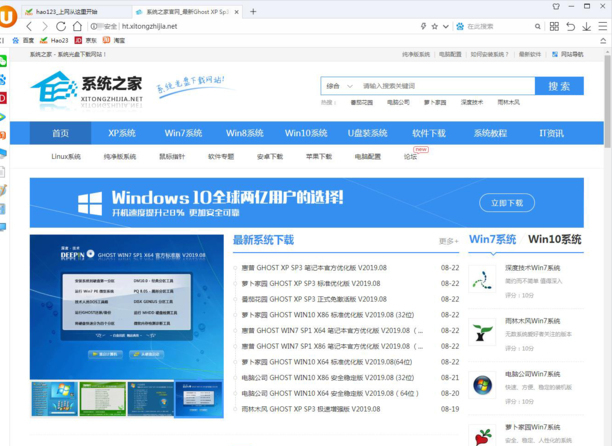Reload the page with the refresh icon
The width and height of the screenshot is (612, 446).
tap(61, 27)
